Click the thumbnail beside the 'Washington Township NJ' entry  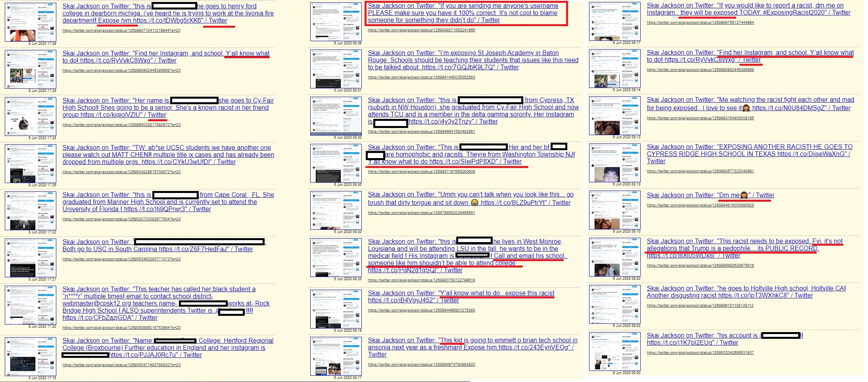click(336, 163)
